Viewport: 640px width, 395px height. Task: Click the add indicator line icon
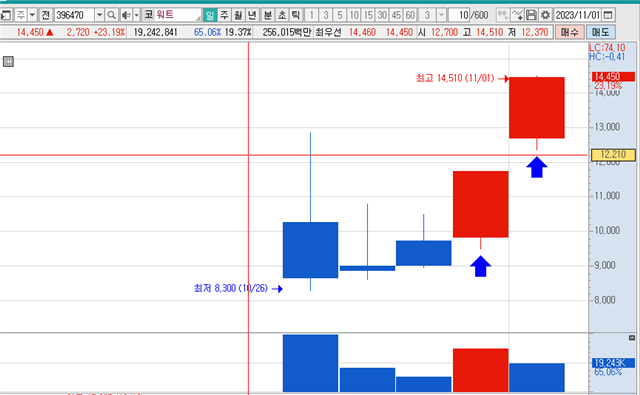(517, 16)
